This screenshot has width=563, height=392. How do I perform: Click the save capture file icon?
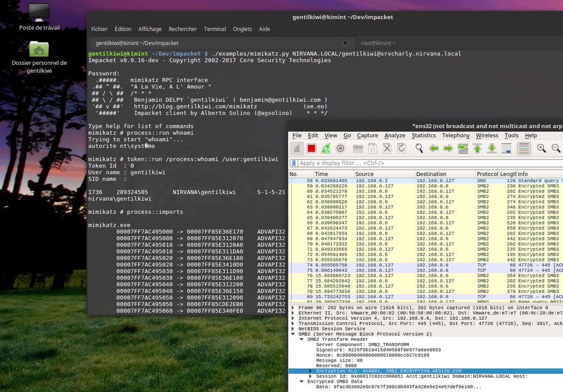[373, 148]
